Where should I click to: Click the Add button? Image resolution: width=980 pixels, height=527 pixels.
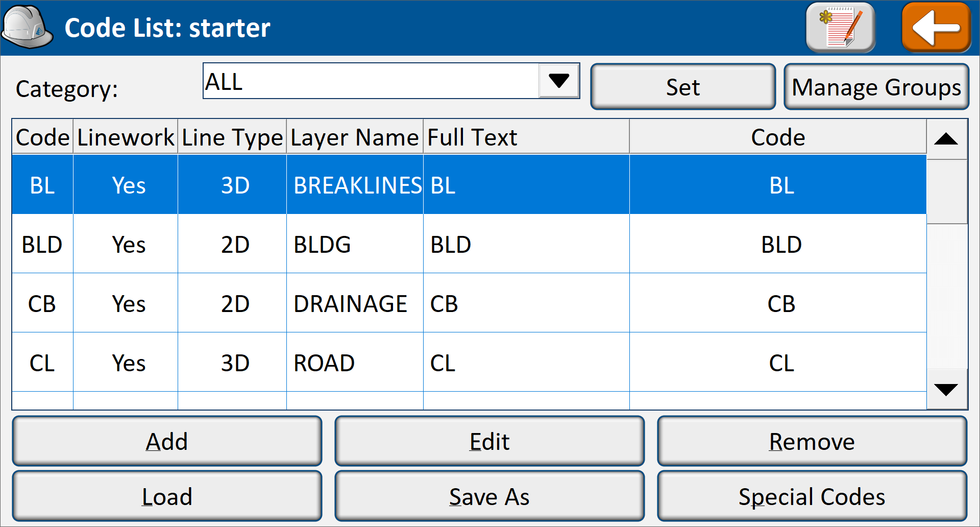tap(167, 441)
